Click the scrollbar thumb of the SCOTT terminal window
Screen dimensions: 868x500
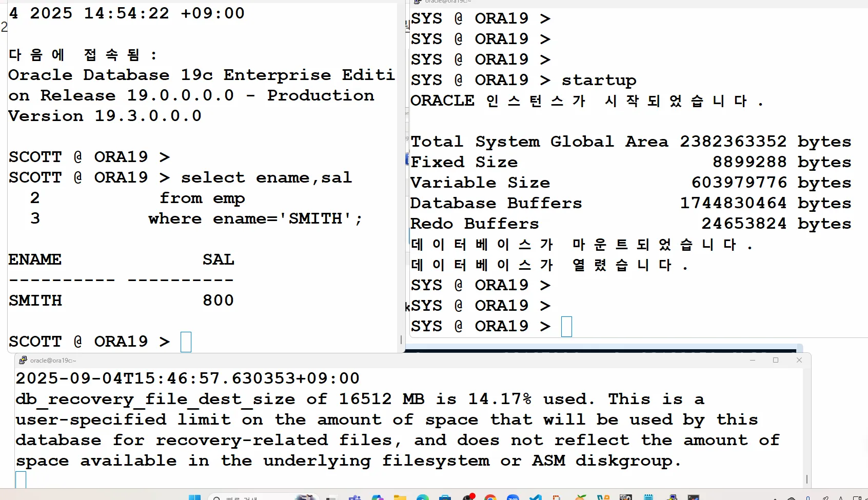pos(401,339)
